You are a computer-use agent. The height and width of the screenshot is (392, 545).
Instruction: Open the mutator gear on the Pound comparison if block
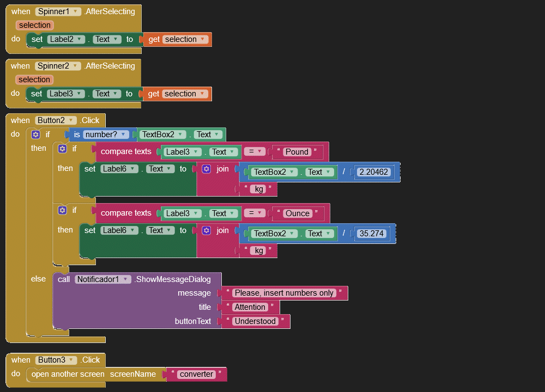pos(63,149)
